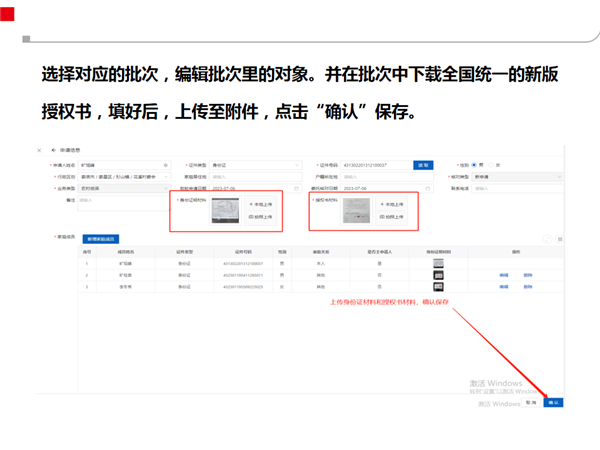This screenshot has width=600, height=450.
Task: Select the 女 gender radio button
Action: click(491, 165)
